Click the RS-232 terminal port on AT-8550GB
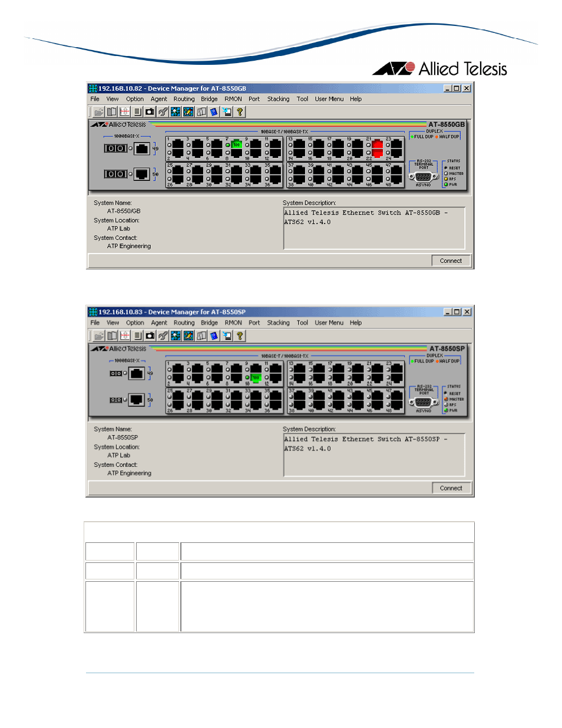 coord(424,177)
